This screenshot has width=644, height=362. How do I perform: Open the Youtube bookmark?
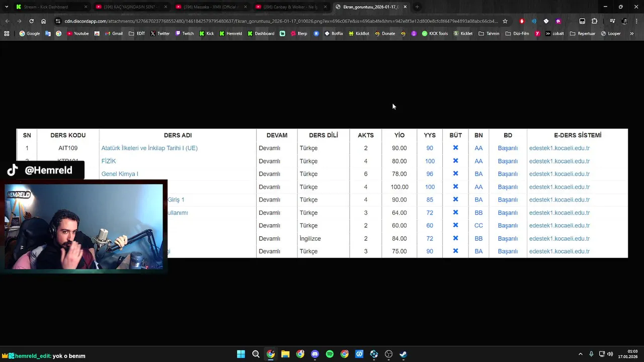click(77, 34)
